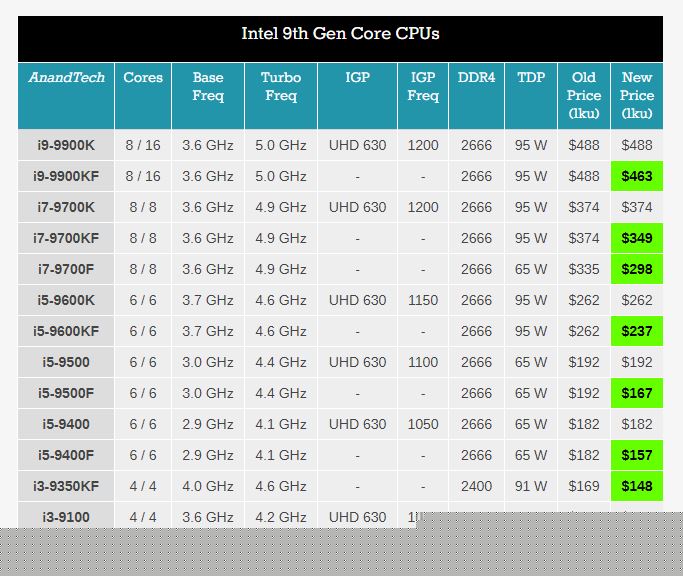Click the green $298 new price cell
Viewport: 683px width, 576px height.
(x=637, y=269)
